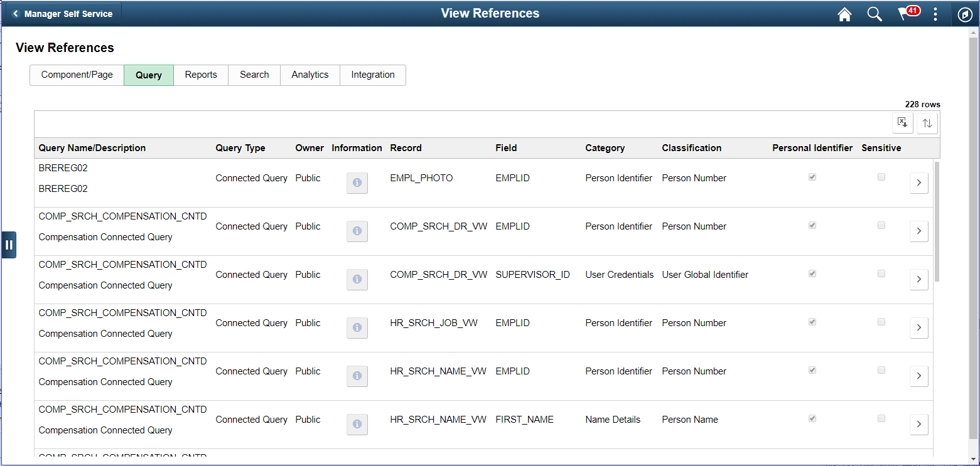Viewport: 980px width, 466px height.
Task: Open notifications via the flag icon
Action: (x=905, y=14)
